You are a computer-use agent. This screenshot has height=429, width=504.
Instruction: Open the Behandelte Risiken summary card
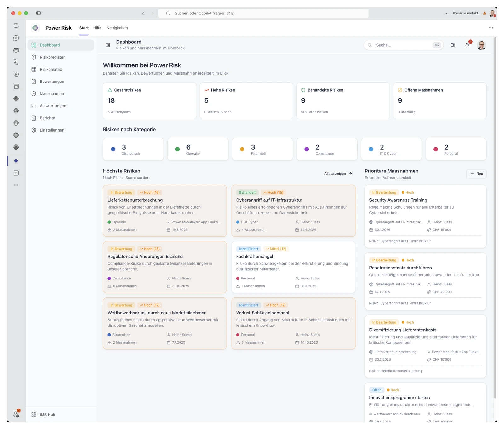pos(343,101)
